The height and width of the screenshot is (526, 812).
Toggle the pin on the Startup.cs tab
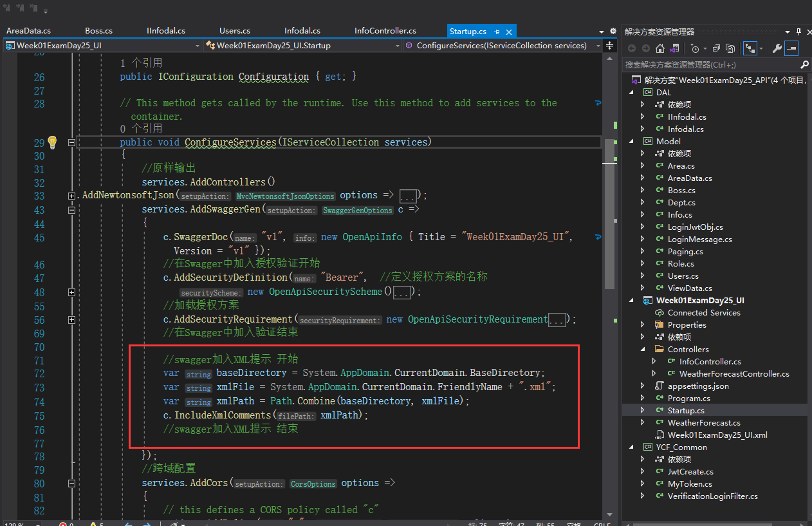pos(497,31)
